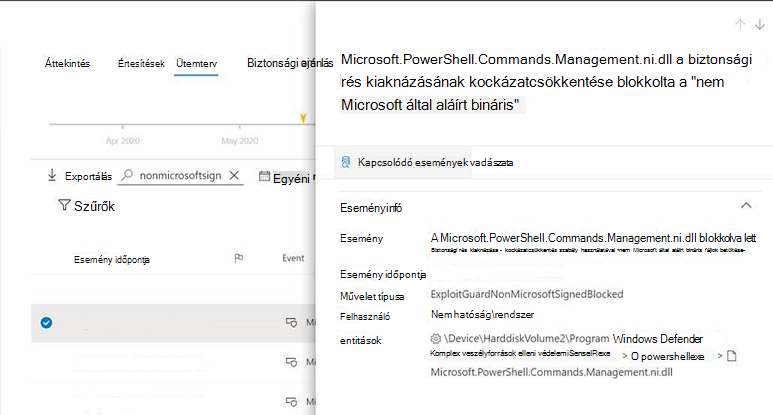Open the Szűrők filter panel
773x415 pixels.
pos(94,206)
